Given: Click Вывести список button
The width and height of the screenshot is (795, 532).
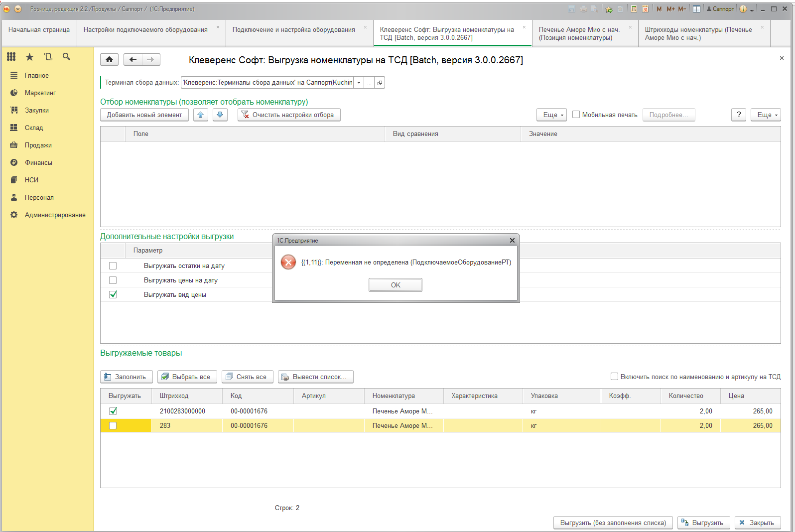Looking at the screenshot, I should coord(316,377).
